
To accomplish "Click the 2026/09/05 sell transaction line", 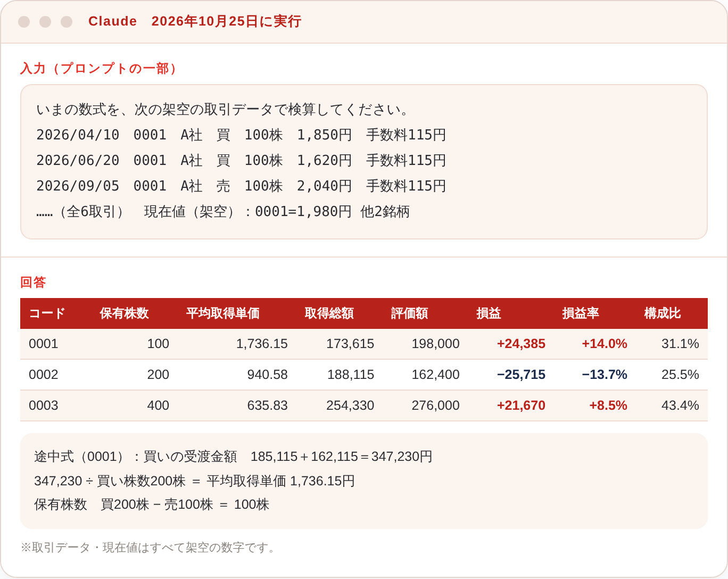I will tap(241, 186).
